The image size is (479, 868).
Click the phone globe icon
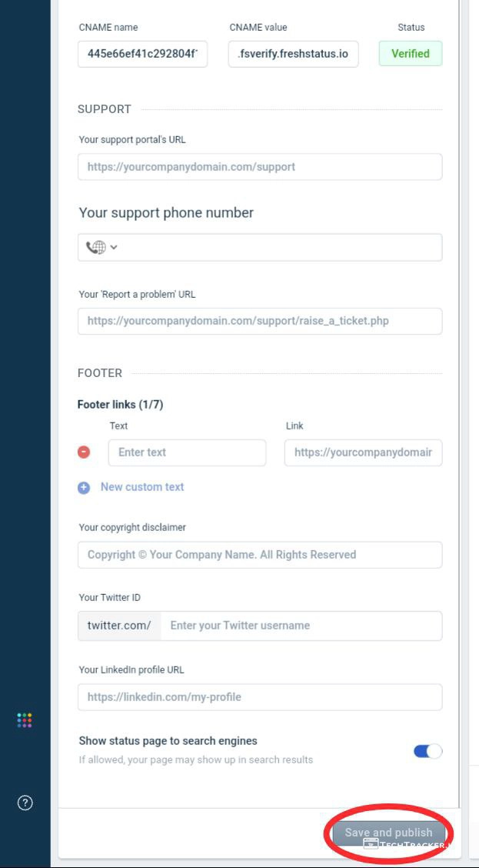95,247
